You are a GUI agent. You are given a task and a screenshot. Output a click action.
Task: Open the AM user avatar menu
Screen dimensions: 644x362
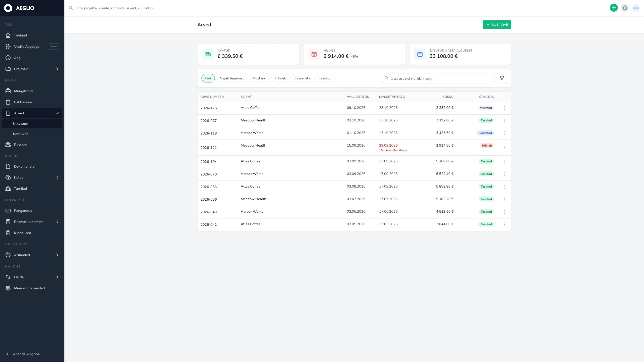tap(636, 8)
